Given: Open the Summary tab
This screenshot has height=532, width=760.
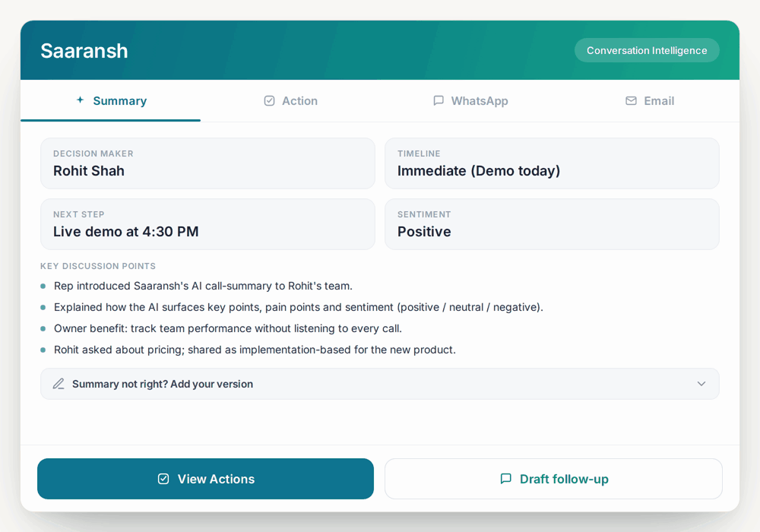Looking at the screenshot, I should 110,101.
